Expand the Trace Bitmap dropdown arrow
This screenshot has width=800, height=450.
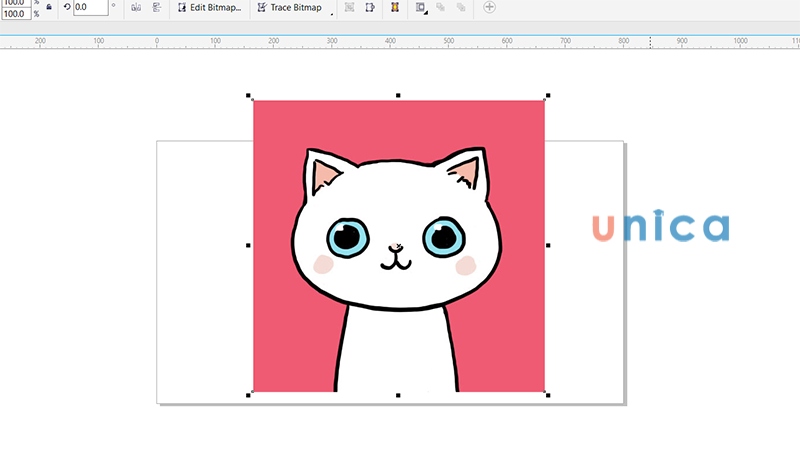(x=332, y=13)
